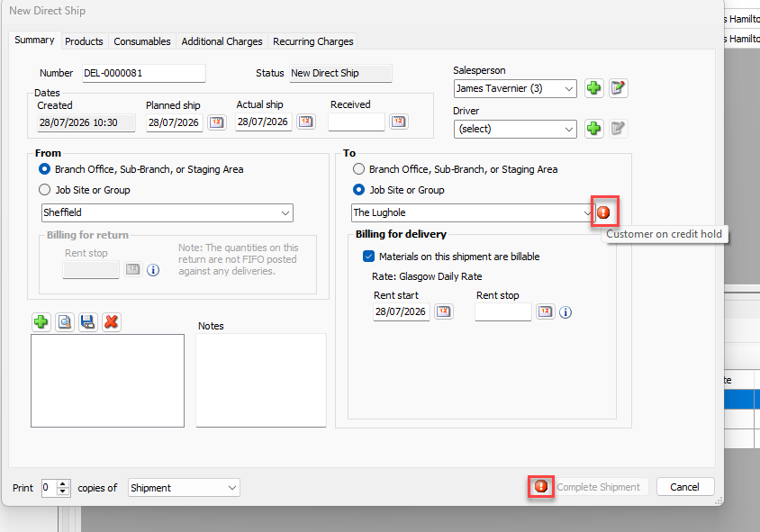Screen dimensions: 760x532
Task: Open the Rent start calendar picker
Action: click(444, 311)
